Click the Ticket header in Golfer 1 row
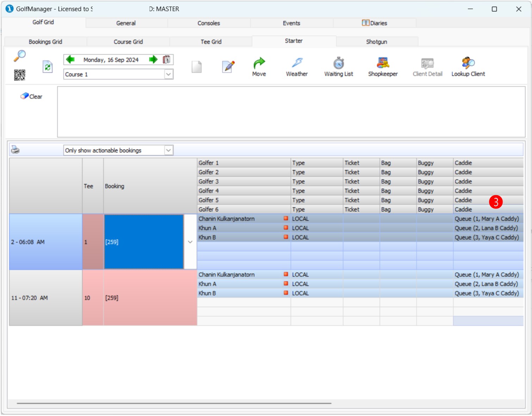This screenshot has height=416, width=532. coord(361,163)
